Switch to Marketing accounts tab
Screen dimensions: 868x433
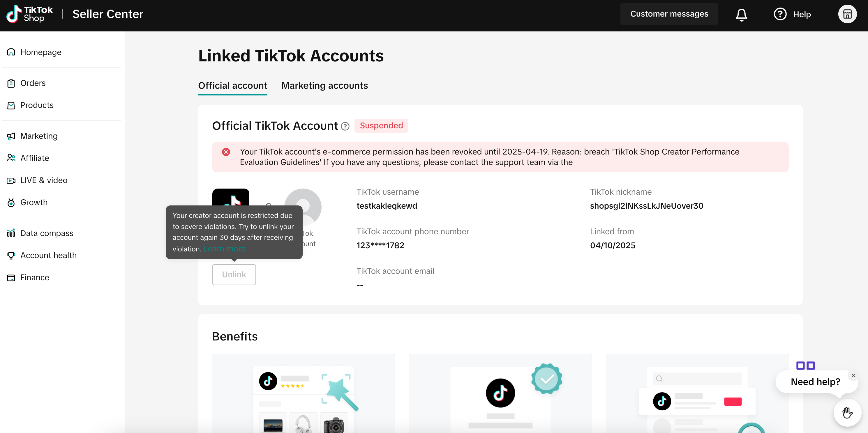324,86
